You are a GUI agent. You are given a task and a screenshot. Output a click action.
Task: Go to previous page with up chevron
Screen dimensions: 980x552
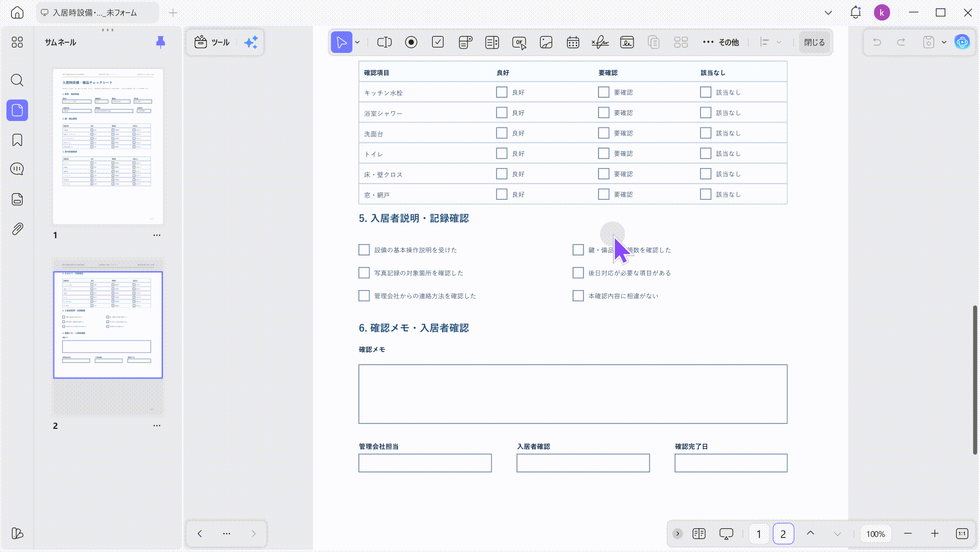click(x=811, y=534)
